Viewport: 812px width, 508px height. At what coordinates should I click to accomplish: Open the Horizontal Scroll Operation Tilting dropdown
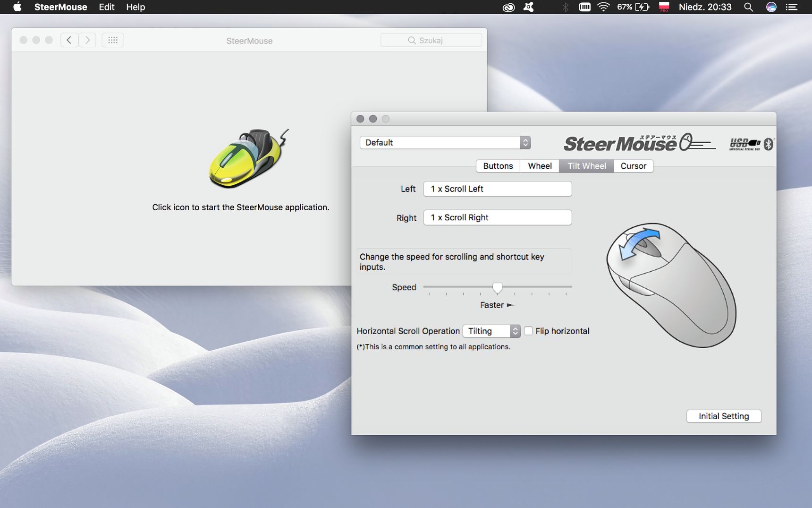(491, 331)
